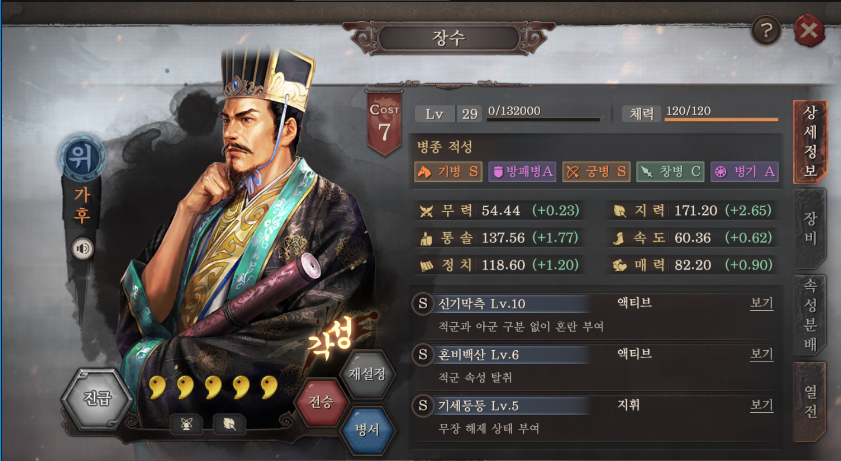Click the first gold star rating mark
Viewport: 841px width, 461px height.
(157, 387)
